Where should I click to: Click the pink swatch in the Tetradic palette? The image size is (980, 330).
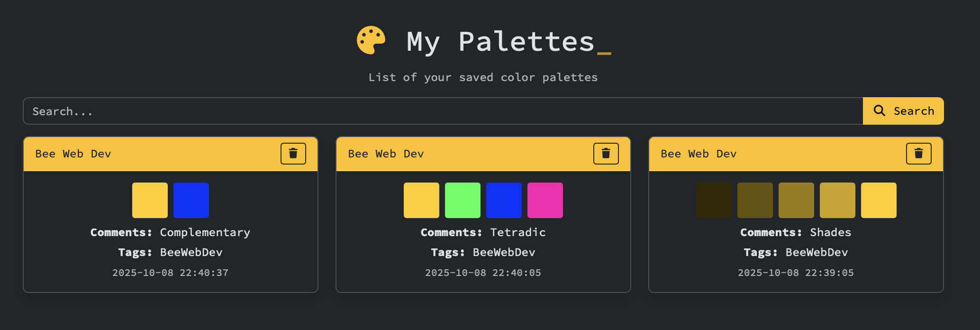click(545, 200)
